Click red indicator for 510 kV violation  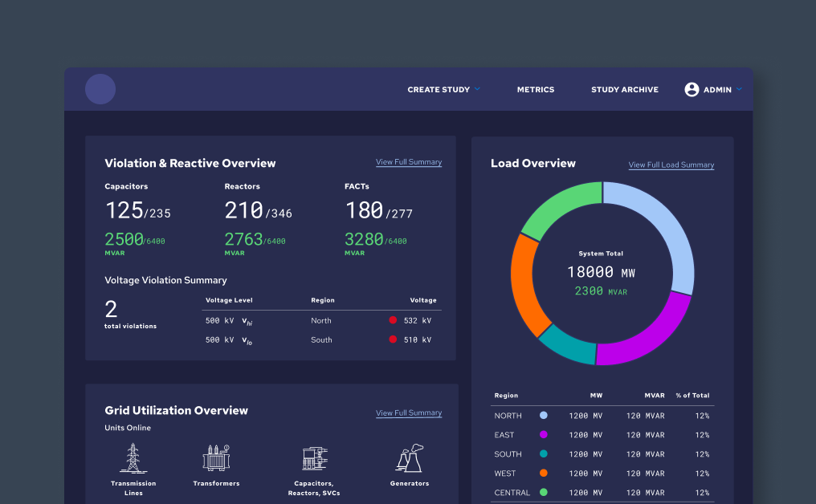(393, 339)
